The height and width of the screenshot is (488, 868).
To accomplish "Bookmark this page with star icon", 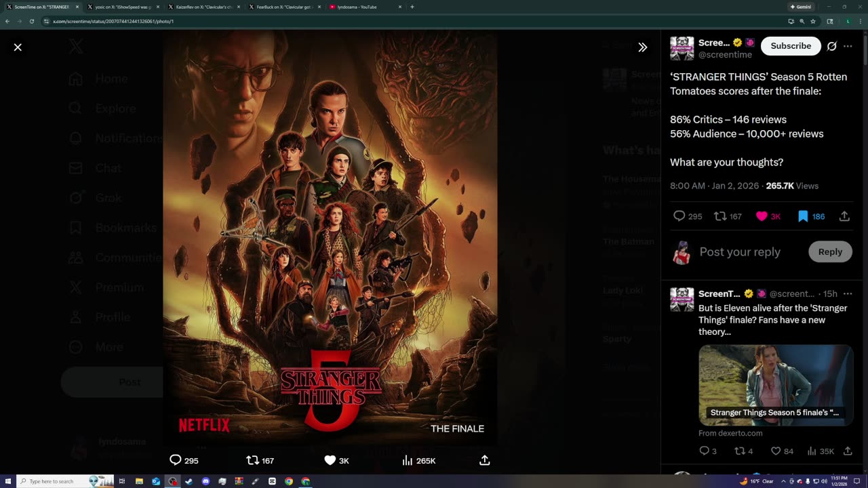I will [813, 21].
